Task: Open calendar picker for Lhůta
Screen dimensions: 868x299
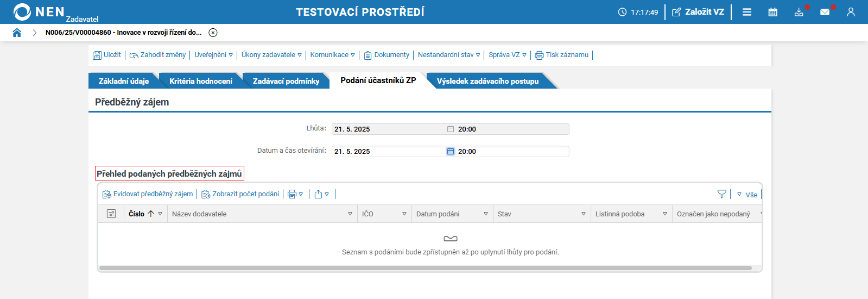Action: click(451, 129)
